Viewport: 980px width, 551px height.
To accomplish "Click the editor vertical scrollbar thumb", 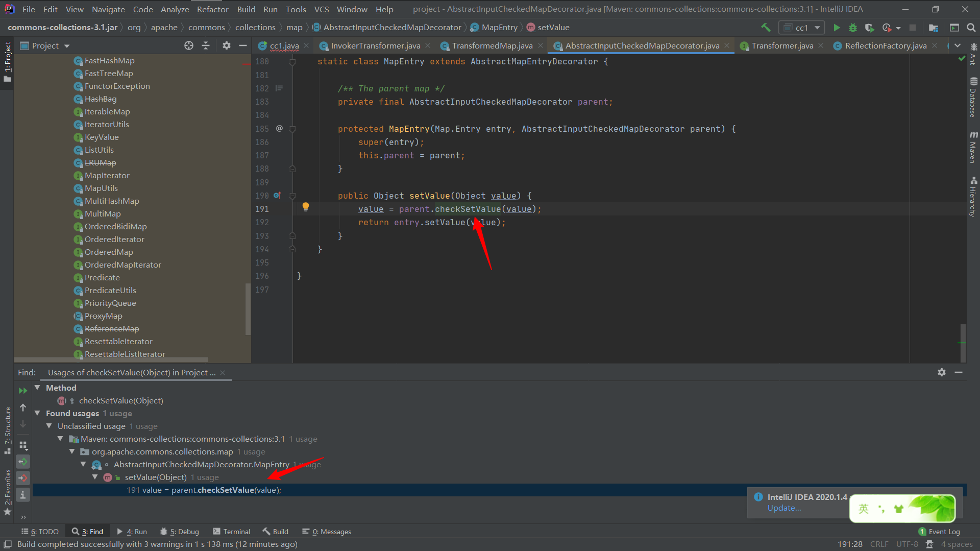I will click(x=963, y=343).
